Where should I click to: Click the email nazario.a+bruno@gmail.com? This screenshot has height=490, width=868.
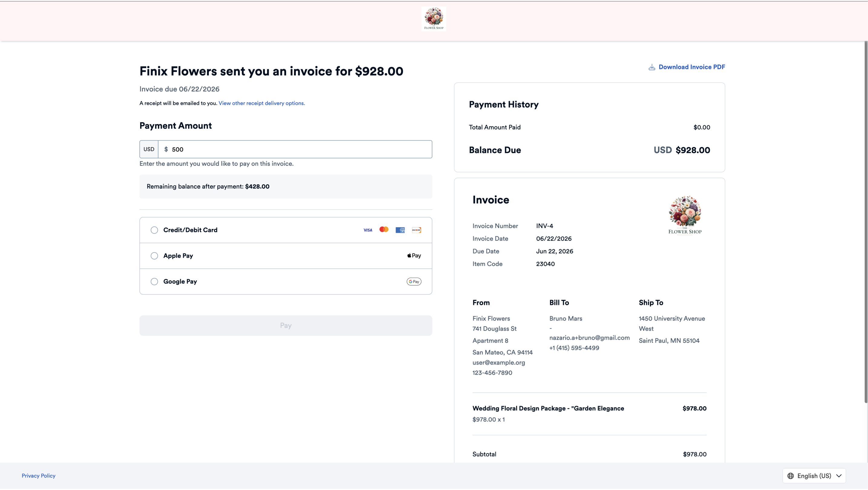pos(589,338)
